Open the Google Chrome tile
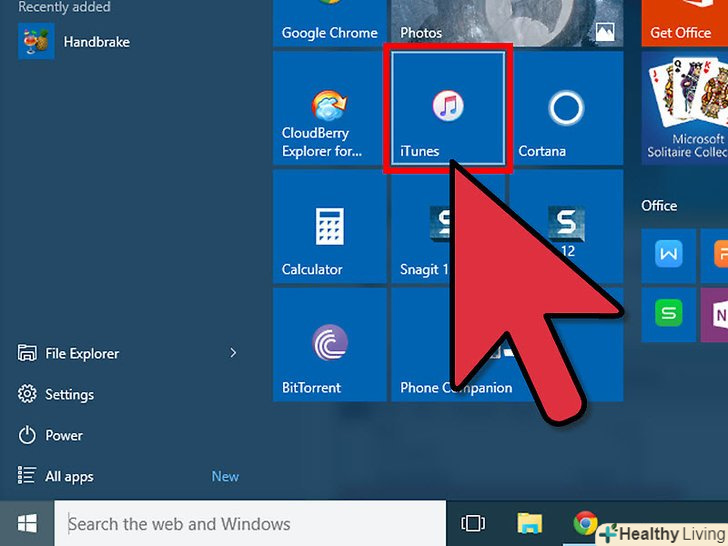728x546 pixels. pyautogui.click(x=330, y=23)
